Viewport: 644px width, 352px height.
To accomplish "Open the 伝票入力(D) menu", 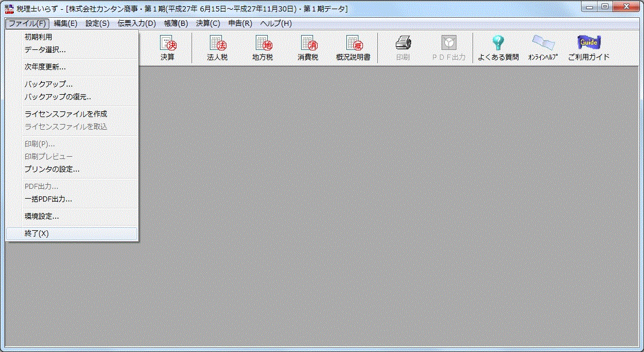I will (x=136, y=24).
